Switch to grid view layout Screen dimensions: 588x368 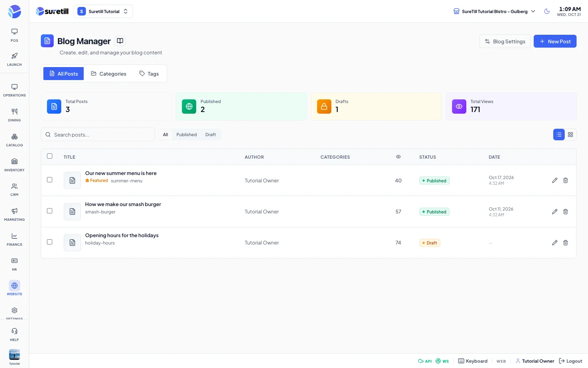[570, 135]
